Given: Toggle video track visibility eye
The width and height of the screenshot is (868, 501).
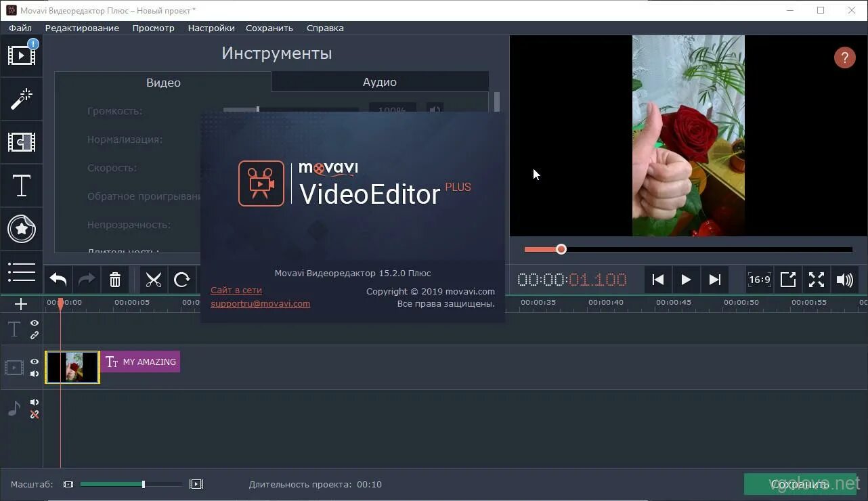Looking at the screenshot, I should click(35, 362).
